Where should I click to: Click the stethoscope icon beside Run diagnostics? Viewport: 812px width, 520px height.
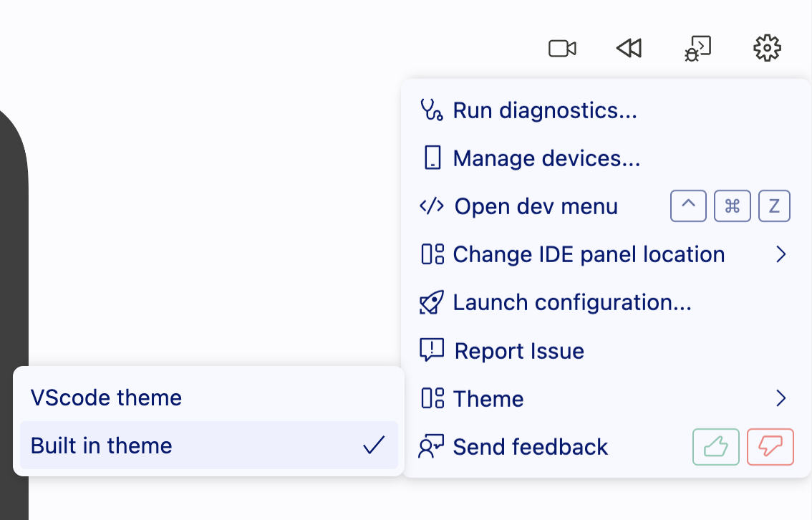430,110
